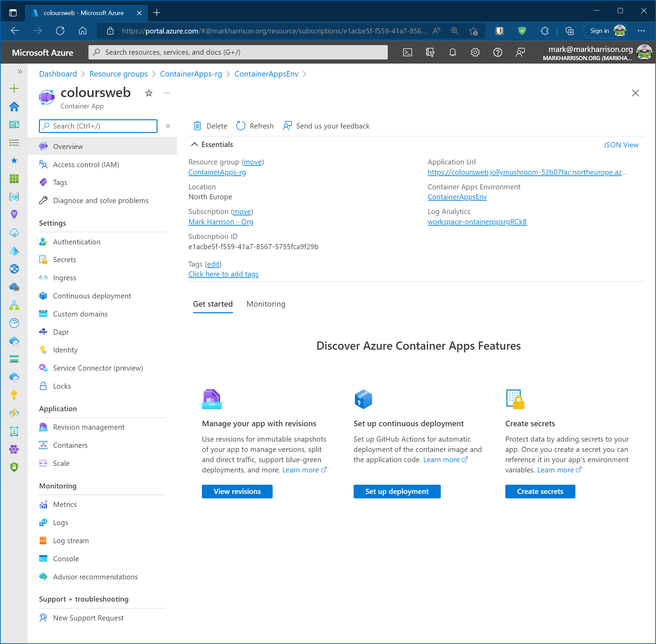Viewport: 656px width, 644px height.
Task: Open directories and subscriptions filter icon
Action: 430,52
